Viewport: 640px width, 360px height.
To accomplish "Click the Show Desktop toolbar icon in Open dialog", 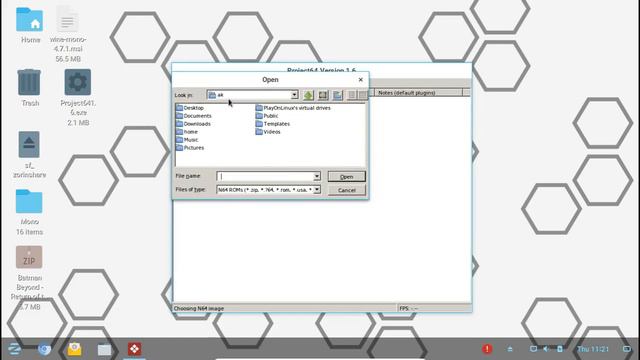I will (323, 95).
